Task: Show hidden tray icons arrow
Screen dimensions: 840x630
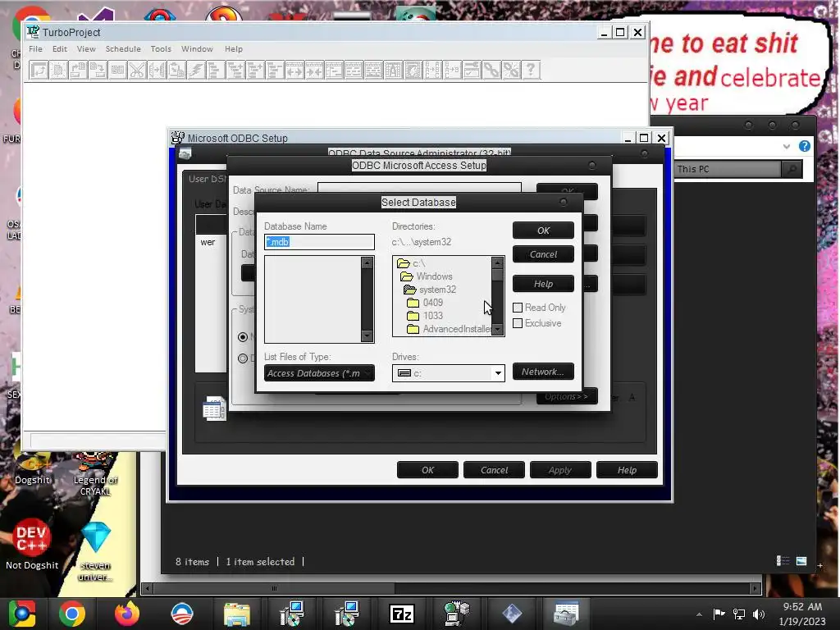Action: pyautogui.click(x=699, y=614)
